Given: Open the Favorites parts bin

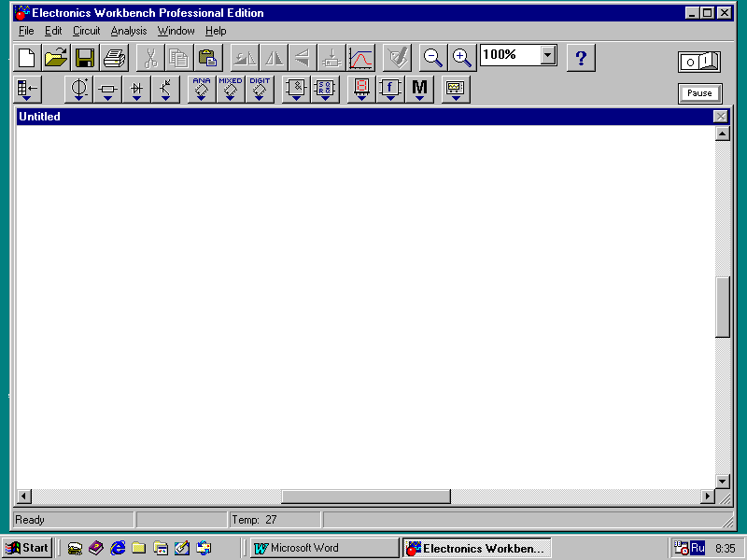Looking at the screenshot, I should (27, 89).
